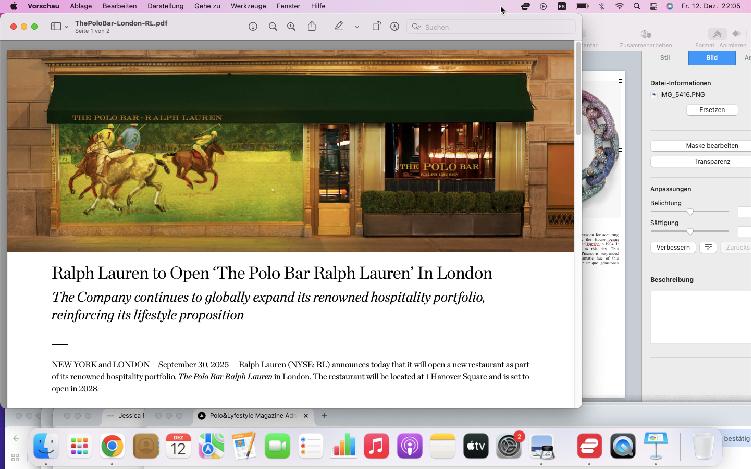Check the battery status icon
This screenshot has width=751, height=469.
coord(582,6)
